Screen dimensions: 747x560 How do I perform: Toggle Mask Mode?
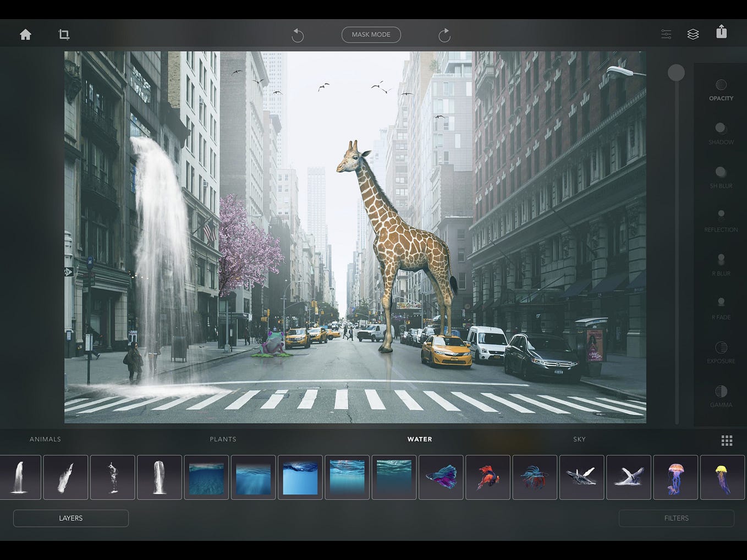point(371,34)
